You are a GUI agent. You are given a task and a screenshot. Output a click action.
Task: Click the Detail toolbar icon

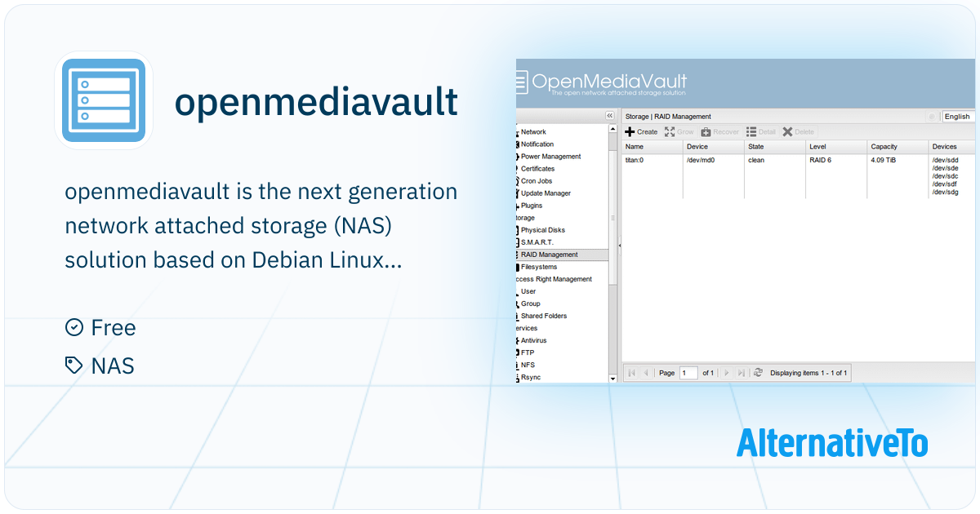pyautogui.click(x=751, y=131)
